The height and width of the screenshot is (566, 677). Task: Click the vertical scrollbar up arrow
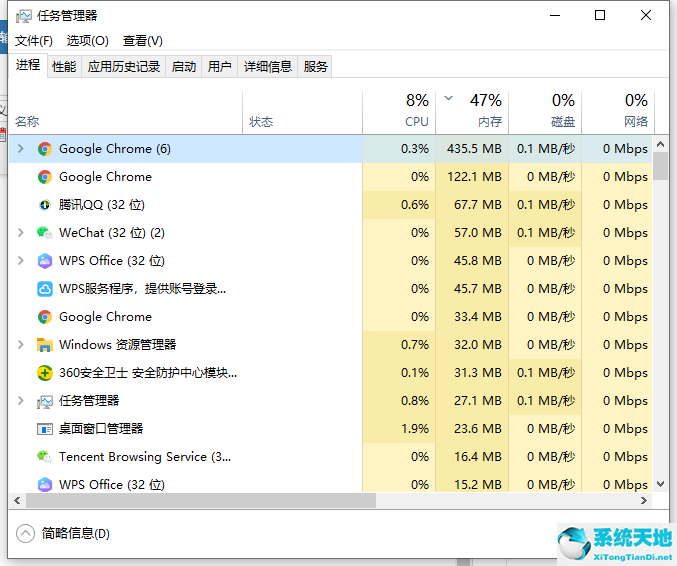(660, 144)
